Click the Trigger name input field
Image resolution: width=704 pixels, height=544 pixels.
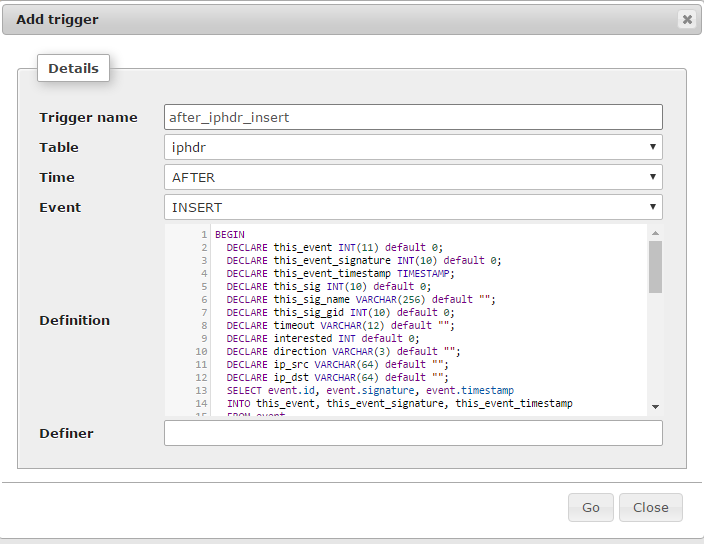pos(412,117)
